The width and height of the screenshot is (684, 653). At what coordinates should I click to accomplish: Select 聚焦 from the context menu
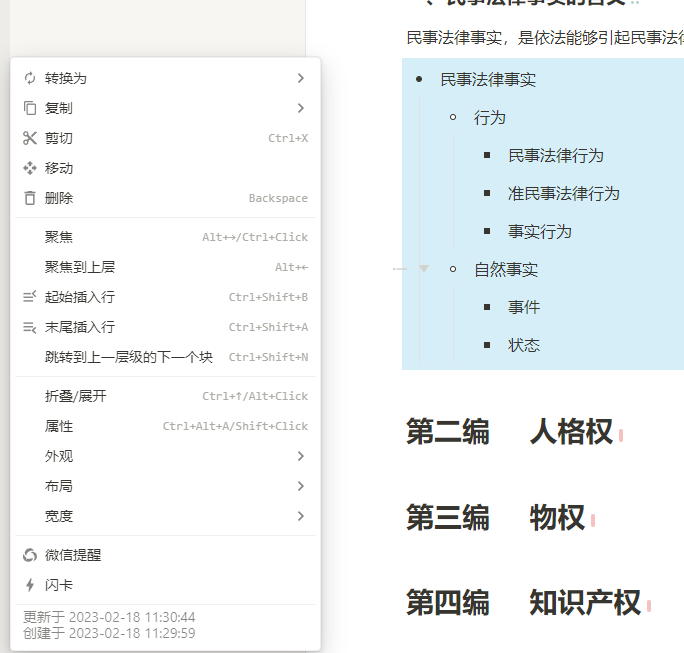[x=59, y=237]
